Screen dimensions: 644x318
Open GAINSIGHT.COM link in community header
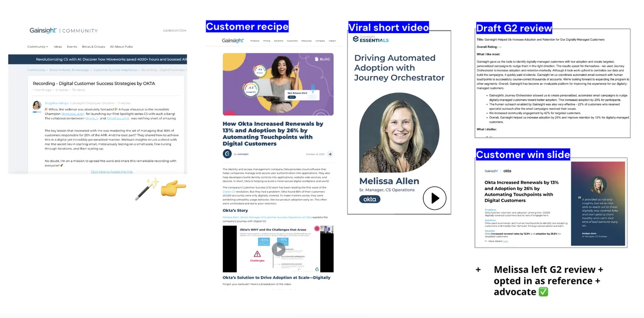pyautogui.click(x=175, y=31)
